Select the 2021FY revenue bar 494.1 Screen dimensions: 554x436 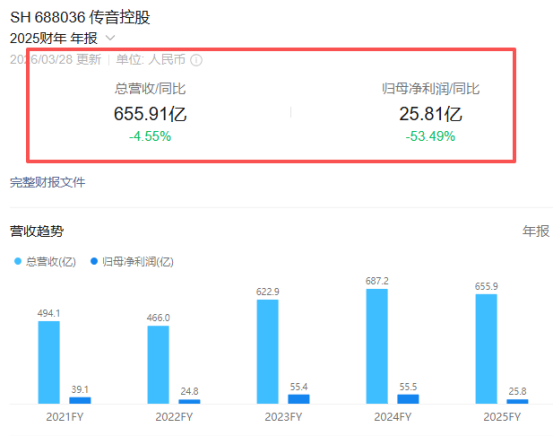pos(49,362)
